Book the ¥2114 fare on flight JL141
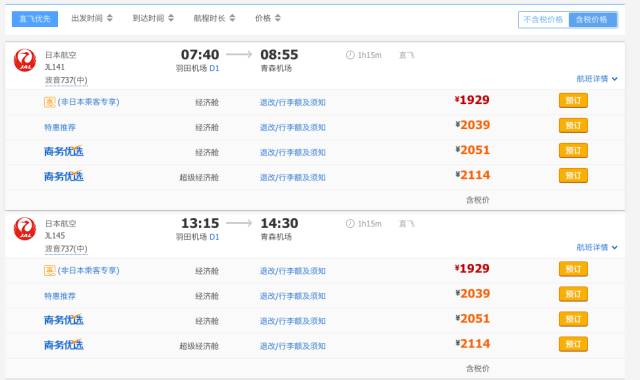Viewport: 640px width, 380px height. pyautogui.click(x=573, y=176)
